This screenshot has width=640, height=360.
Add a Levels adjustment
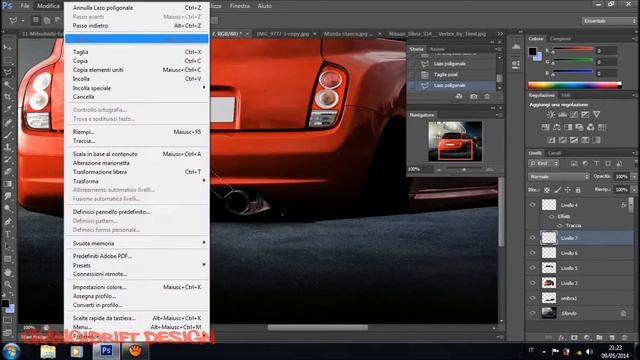coord(562,115)
